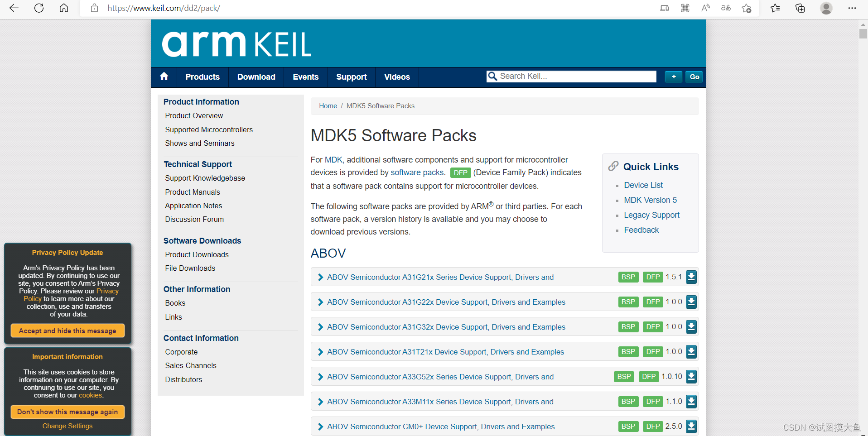Click the screen cast icon in address bar
This screenshot has width=868, height=436.
664,8
